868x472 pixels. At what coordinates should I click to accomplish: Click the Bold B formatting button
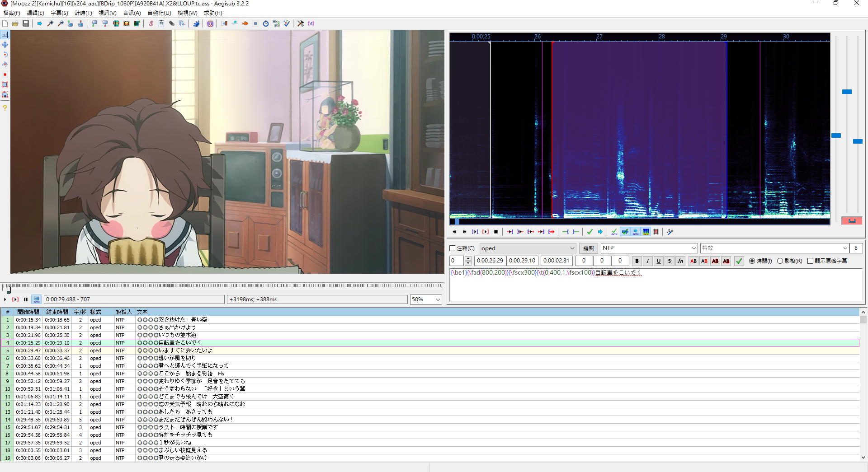pos(637,261)
